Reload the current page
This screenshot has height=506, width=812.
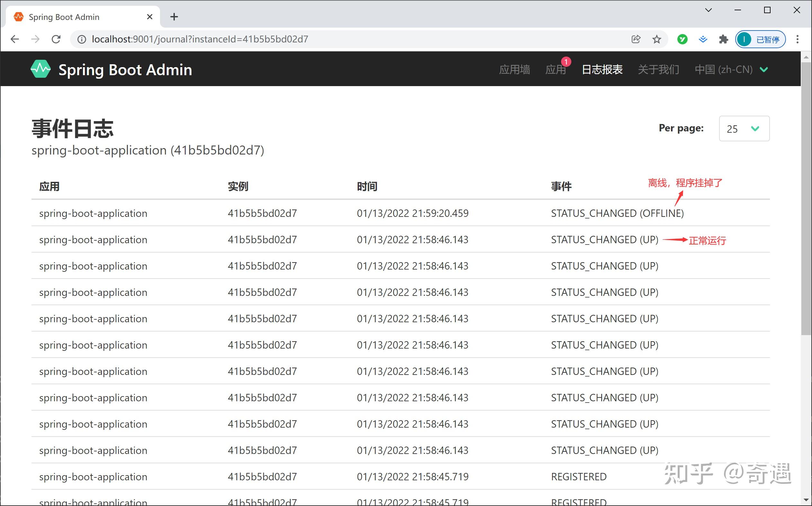pos(56,39)
